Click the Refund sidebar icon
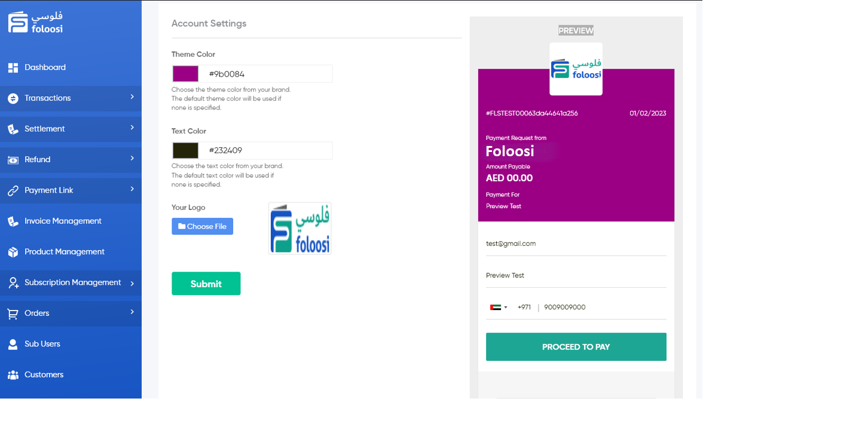The height and width of the screenshot is (444, 868). pyautogui.click(x=13, y=160)
